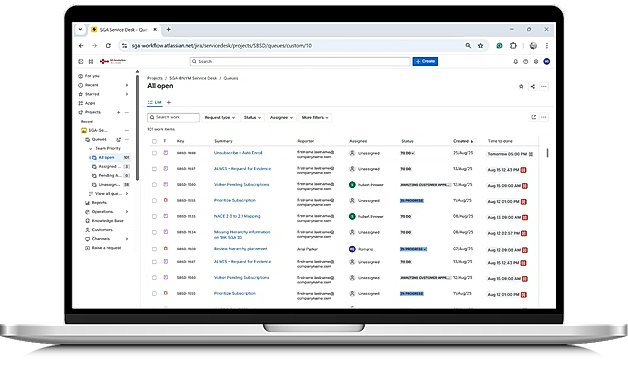The image size is (628, 368).
Task: Open the help icon in the top bar
Action: (x=525, y=61)
